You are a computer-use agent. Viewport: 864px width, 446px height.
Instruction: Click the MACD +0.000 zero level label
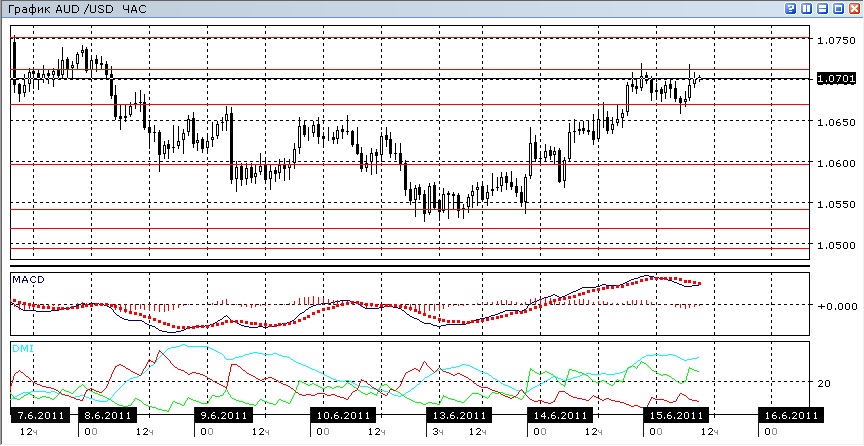pos(838,306)
